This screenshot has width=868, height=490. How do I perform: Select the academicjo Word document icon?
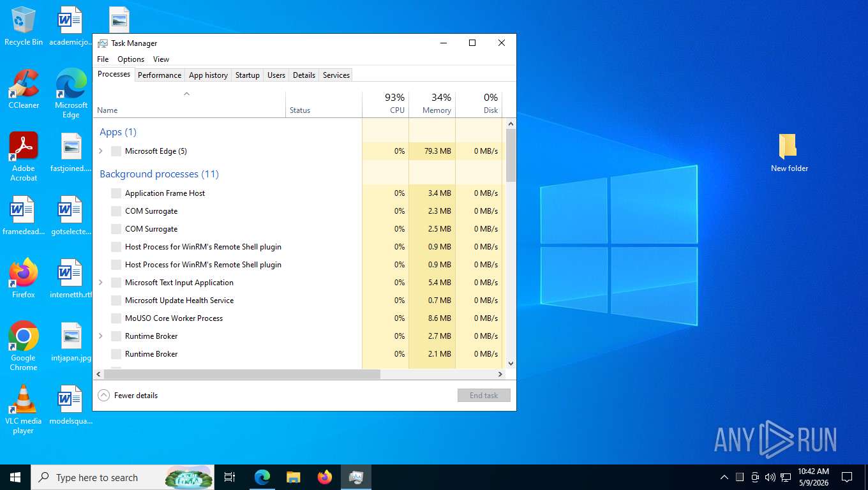[71, 27]
